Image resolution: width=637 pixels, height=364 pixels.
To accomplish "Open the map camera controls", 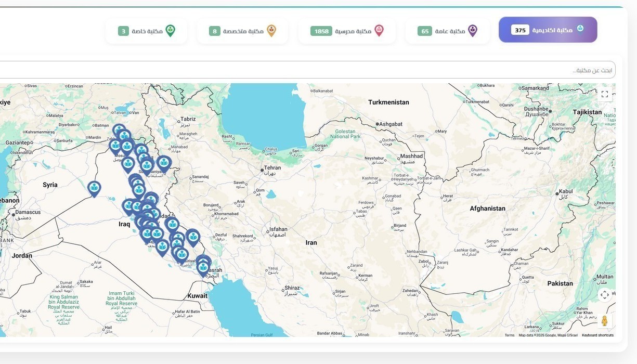I will (x=604, y=295).
